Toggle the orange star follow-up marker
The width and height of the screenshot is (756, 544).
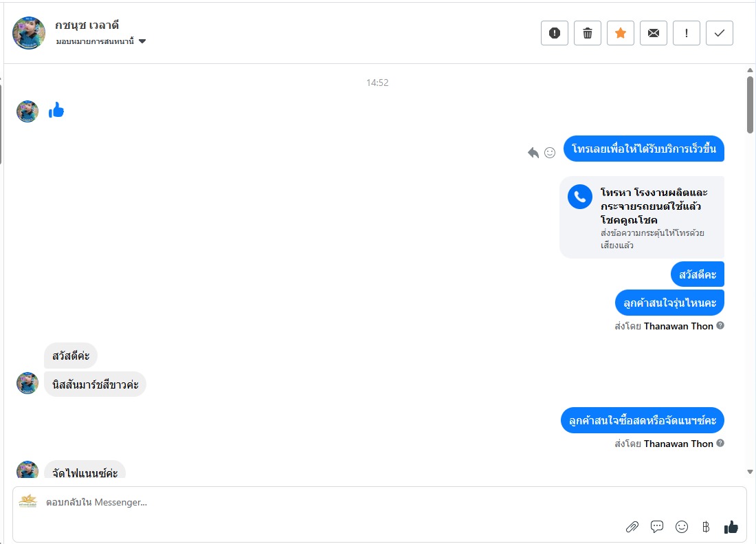[621, 33]
